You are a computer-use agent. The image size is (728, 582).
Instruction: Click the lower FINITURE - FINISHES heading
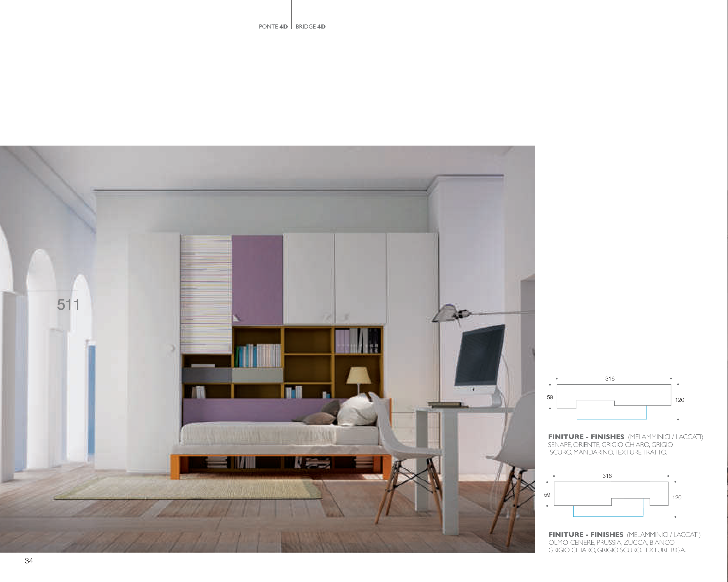pyautogui.click(x=585, y=535)
